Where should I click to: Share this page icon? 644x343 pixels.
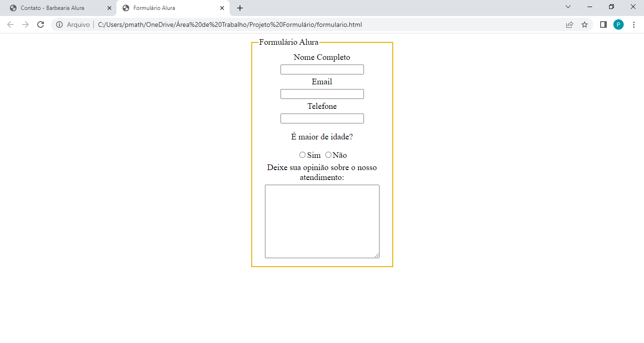[570, 24]
